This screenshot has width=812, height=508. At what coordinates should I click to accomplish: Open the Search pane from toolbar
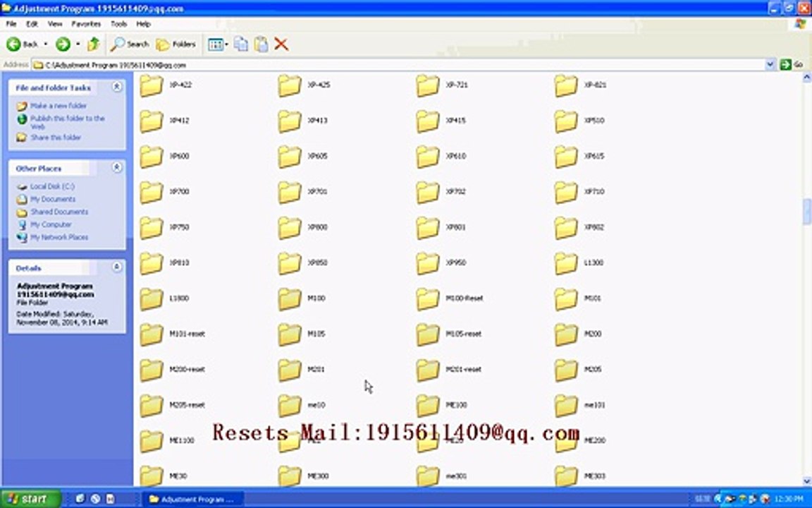pos(130,44)
